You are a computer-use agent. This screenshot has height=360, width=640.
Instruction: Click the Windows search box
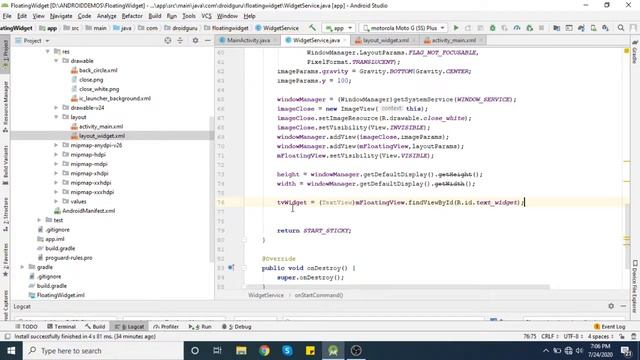(103, 351)
